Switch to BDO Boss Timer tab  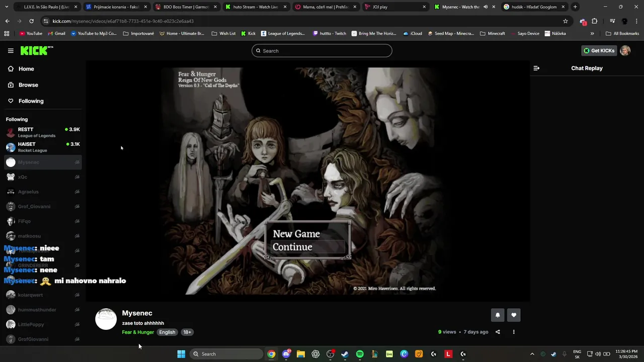click(185, 7)
